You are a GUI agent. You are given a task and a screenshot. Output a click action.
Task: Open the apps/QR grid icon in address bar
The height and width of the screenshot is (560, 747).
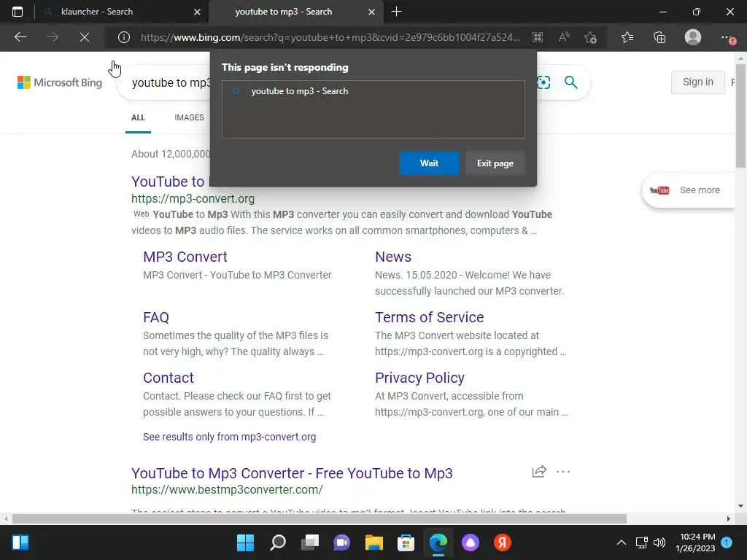tap(538, 37)
